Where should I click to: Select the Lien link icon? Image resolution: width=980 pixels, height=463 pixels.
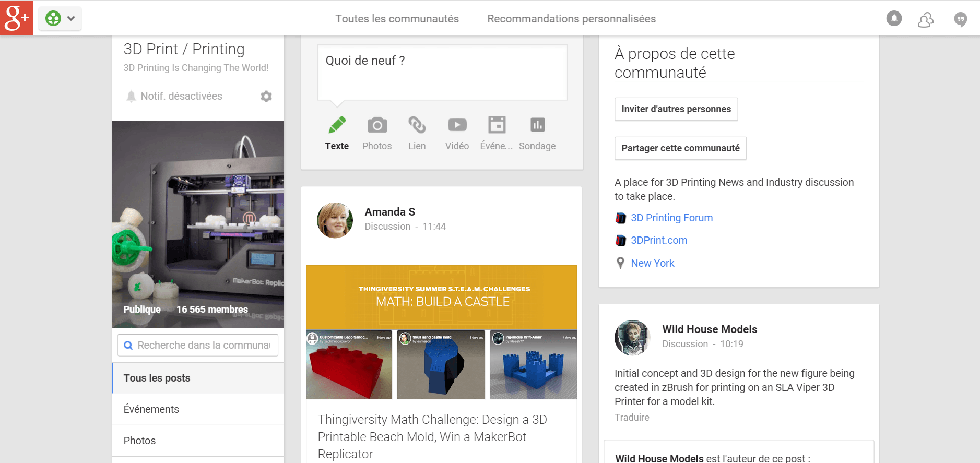point(417,125)
